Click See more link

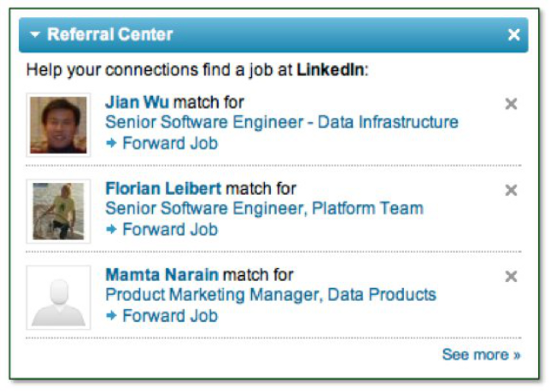tap(481, 354)
